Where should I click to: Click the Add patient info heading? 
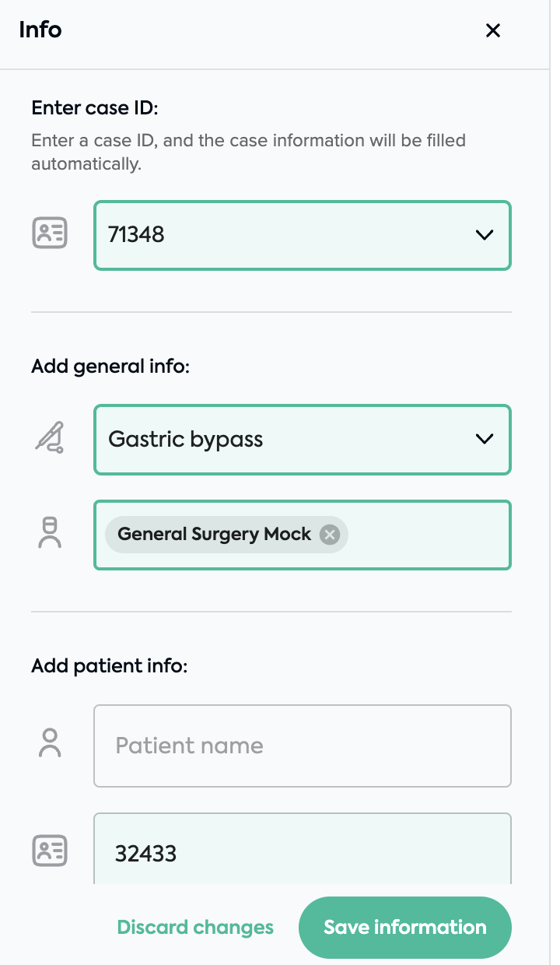click(110, 666)
